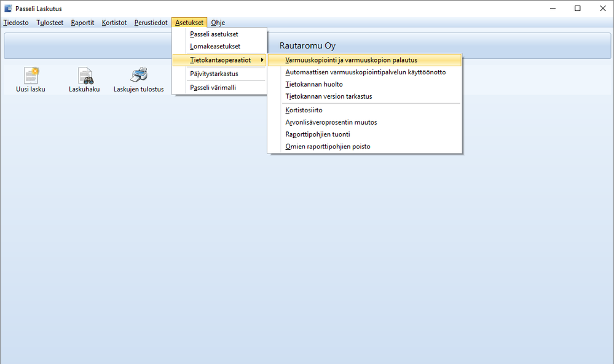The image size is (614, 364).
Task: Close the Passeli Laskutus window
Action: click(602, 9)
